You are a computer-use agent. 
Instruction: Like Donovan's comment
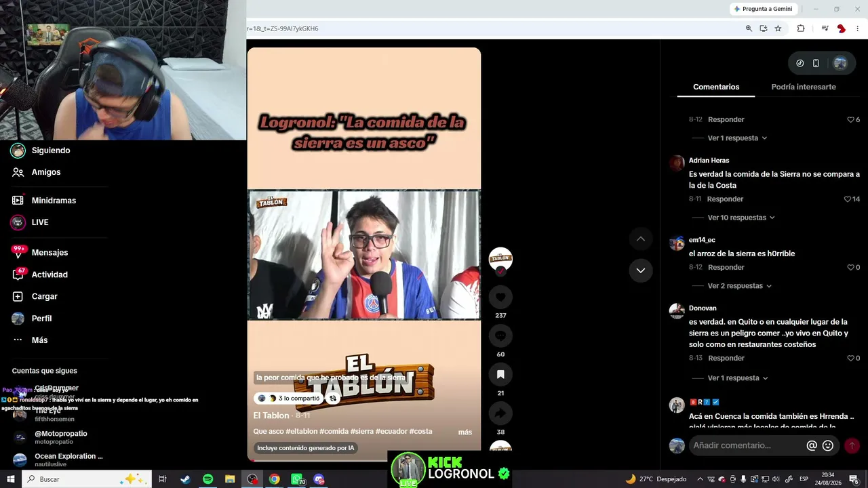850,359
